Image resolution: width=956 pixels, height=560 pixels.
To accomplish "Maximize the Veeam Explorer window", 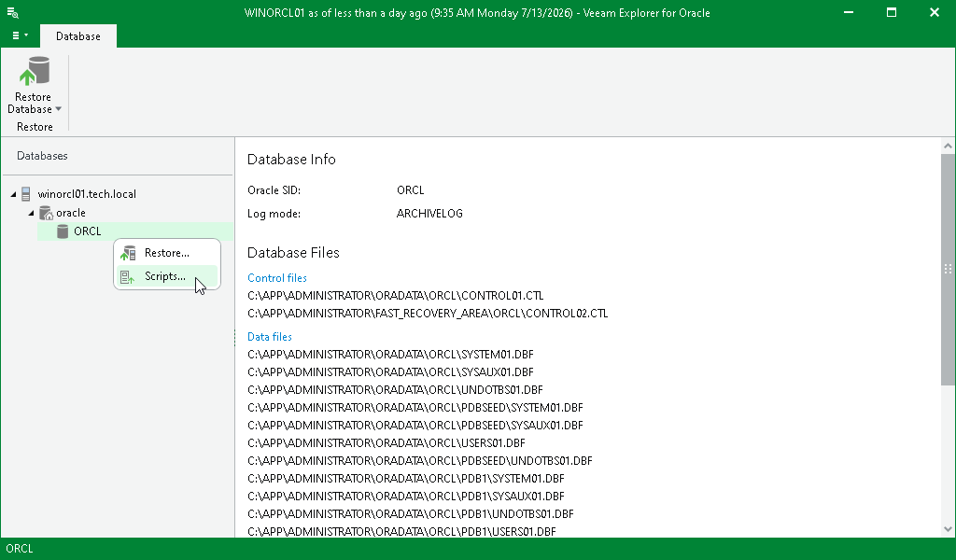I will coord(892,12).
